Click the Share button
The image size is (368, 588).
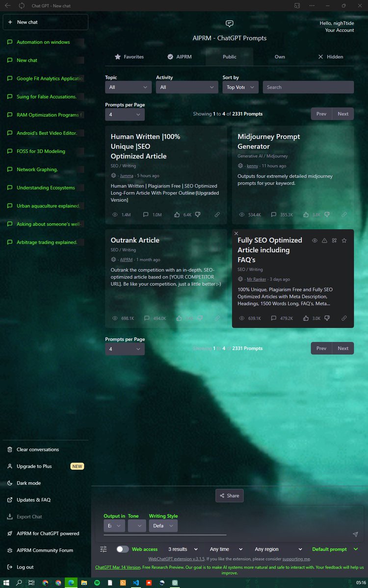(x=229, y=495)
